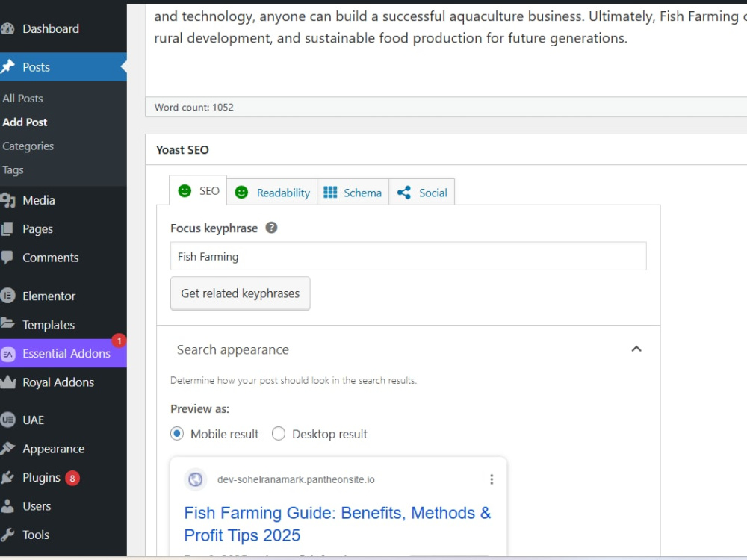Click the Search appearance heading

(233, 350)
